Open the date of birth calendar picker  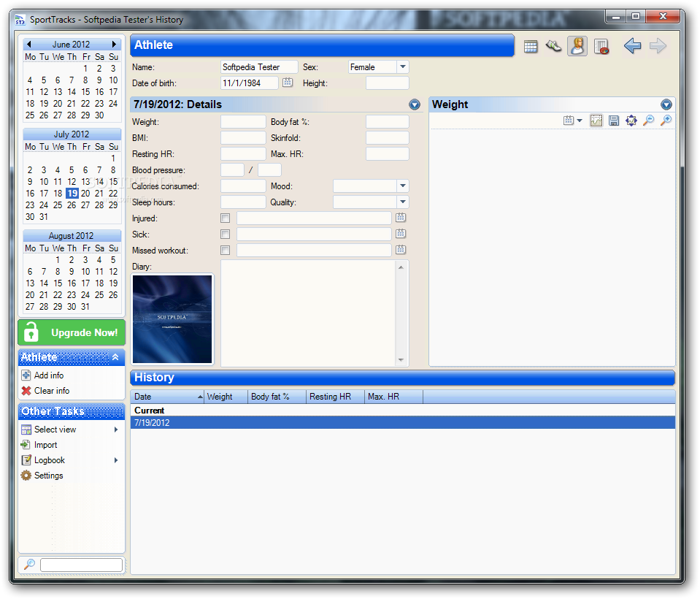pyautogui.click(x=288, y=83)
